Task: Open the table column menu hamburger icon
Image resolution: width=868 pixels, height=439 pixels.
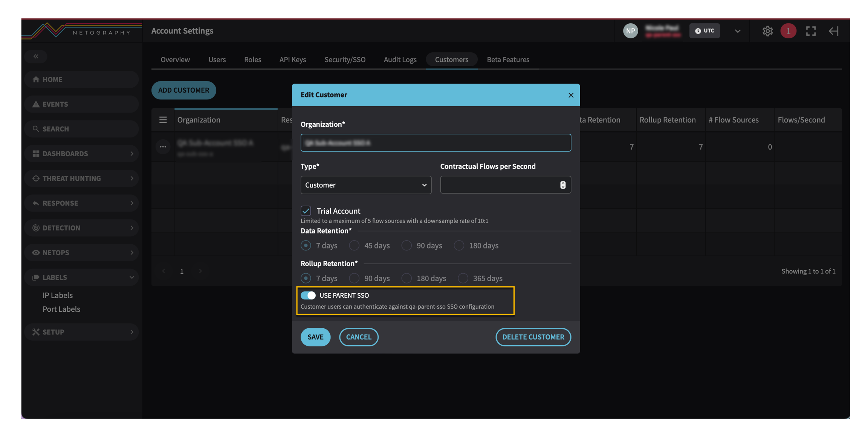Action: [163, 120]
